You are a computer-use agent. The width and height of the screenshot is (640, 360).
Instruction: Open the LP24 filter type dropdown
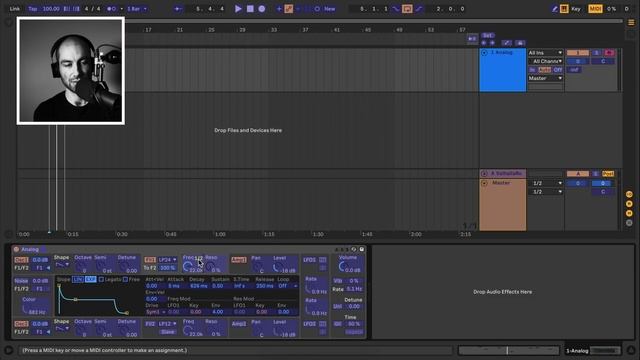[168, 260]
